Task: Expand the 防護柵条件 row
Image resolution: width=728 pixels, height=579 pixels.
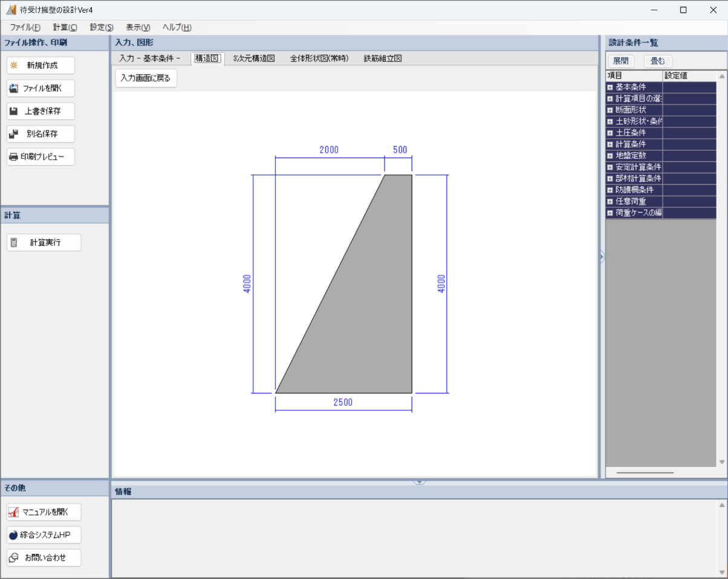Action: click(610, 190)
